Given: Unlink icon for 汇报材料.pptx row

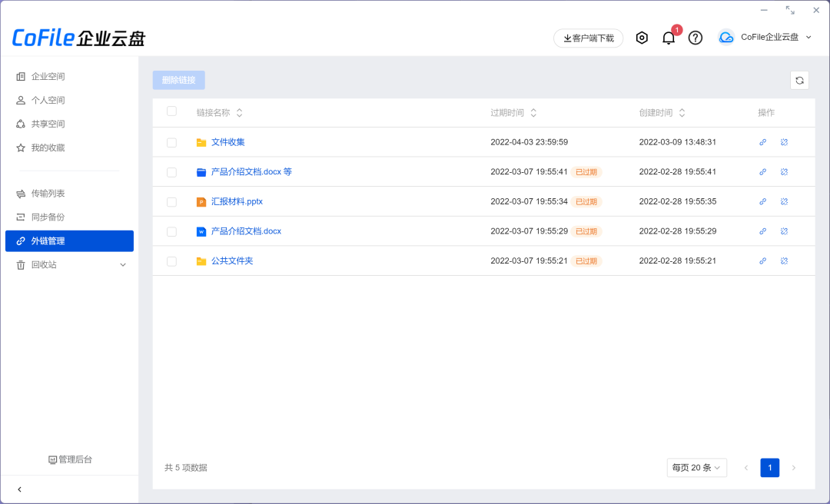Looking at the screenshot, I should (784, 202).
